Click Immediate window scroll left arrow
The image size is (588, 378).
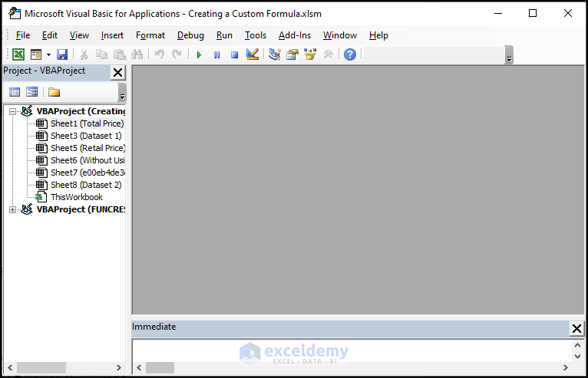click(x=139, y=367)
